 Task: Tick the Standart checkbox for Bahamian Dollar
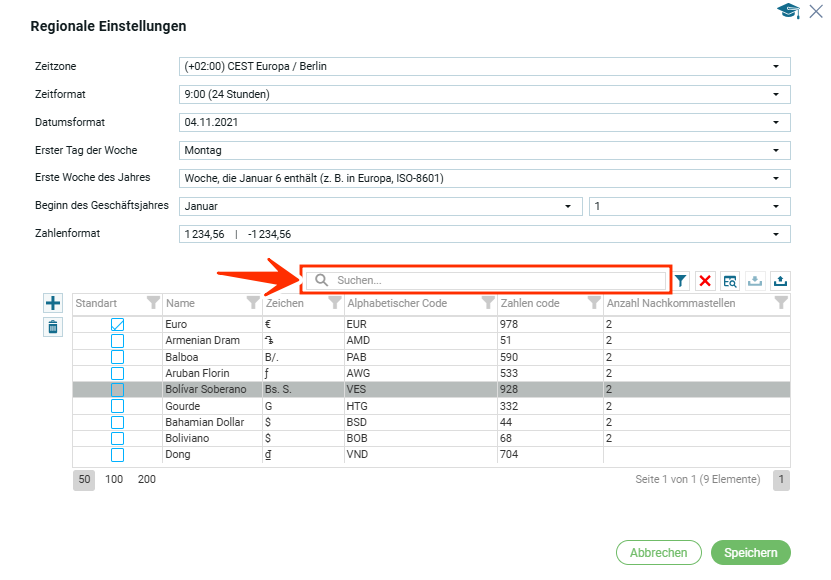(x=117, y=423)
